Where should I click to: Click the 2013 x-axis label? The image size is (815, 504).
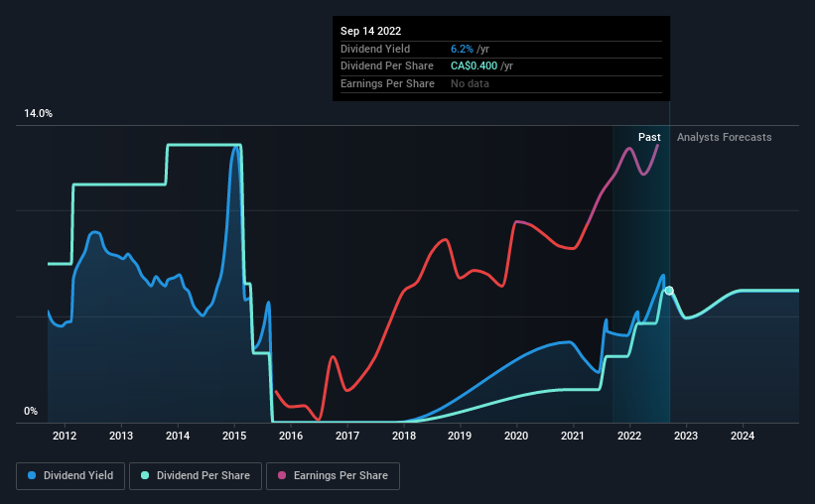[x=121, y=436]
